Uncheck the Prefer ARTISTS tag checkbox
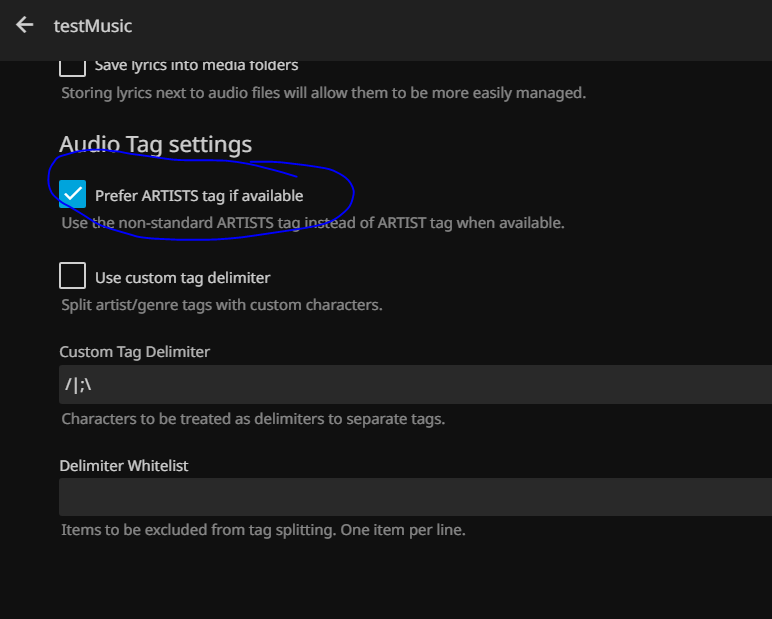The image size is (772, 619). 72,194
